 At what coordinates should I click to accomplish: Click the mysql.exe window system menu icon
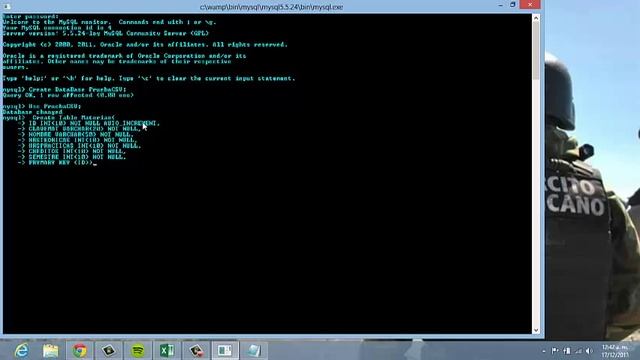coord(7,7)
